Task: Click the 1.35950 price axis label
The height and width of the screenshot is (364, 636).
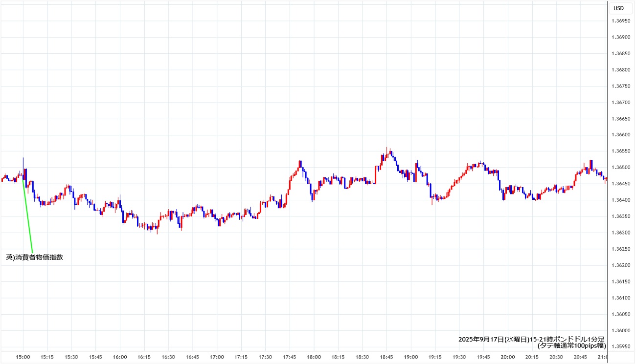Action: tap(620, 347)
